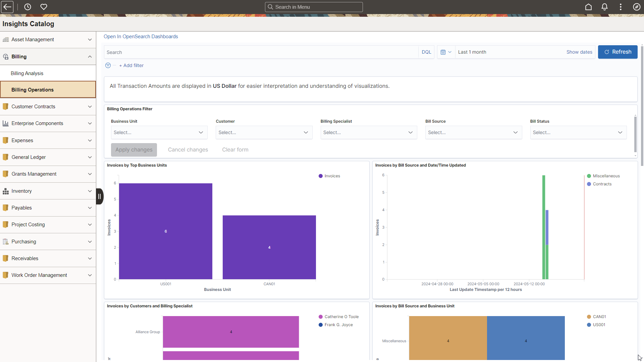
Task: Click the history/recent items icon
Action: point(28,7)
